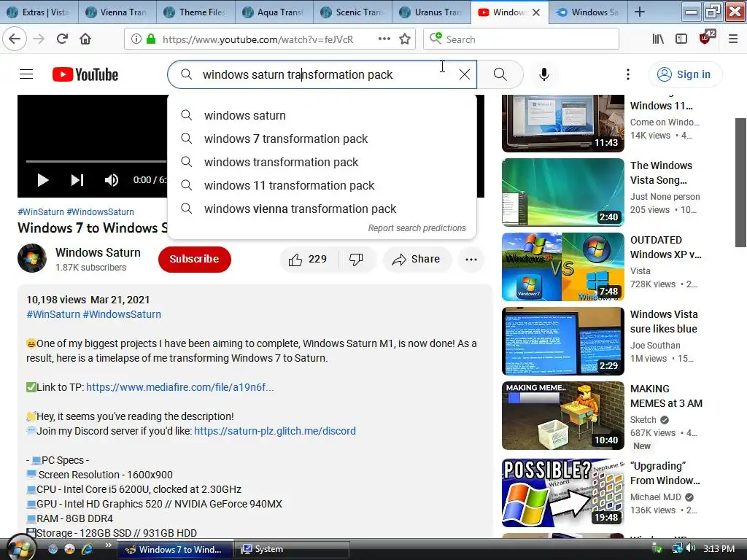Click #WindowsSaturn hashtag in description
Image resolution: width=747 pixels, height=560 pixels.
[x=122, y=314]
